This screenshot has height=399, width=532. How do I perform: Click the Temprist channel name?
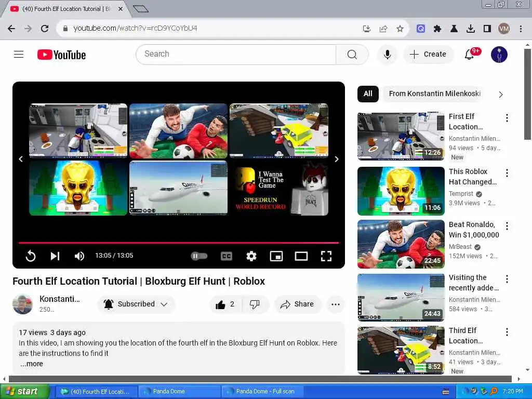click(461, 194)
